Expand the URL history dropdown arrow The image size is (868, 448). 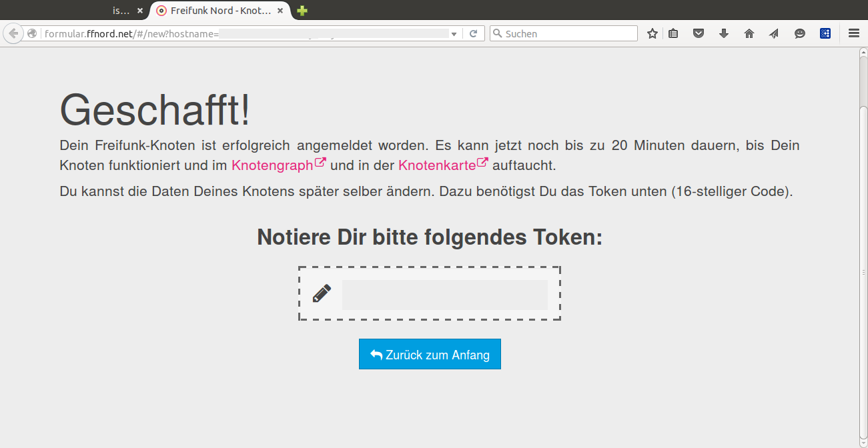(454, 33)
